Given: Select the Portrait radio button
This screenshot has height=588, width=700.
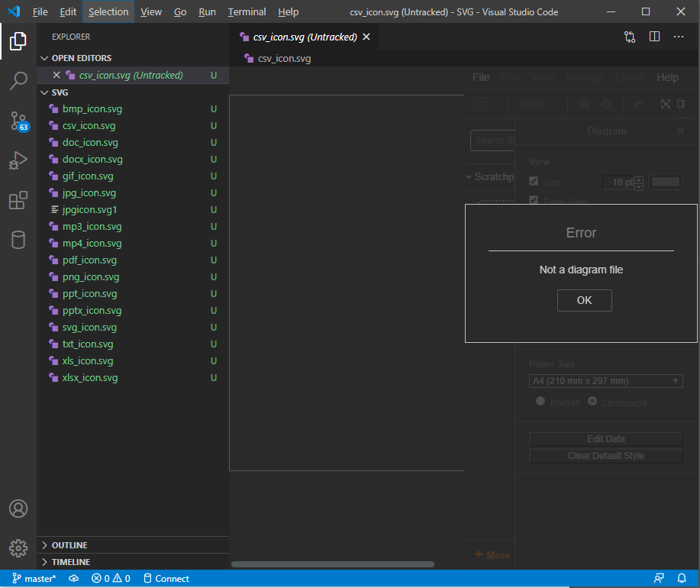Looking at the screenshot, I should (540, 401).
